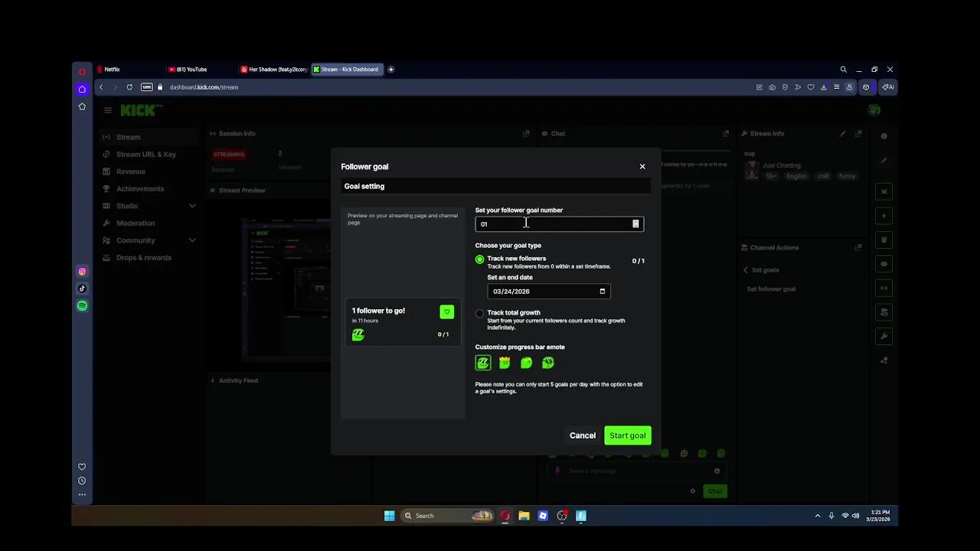Open the browser search tabs magnifier

844,70
